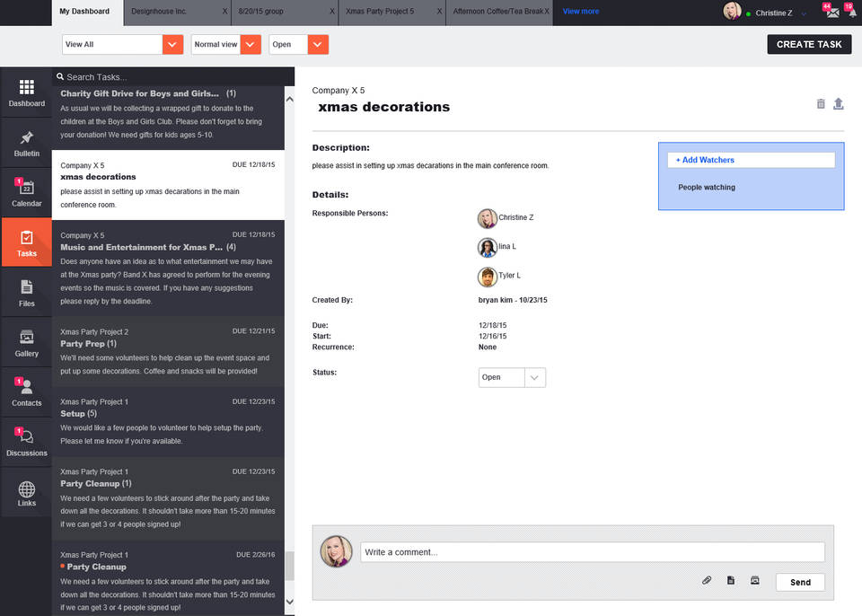Go to Gallery in the sidebar

pos(26,342)
